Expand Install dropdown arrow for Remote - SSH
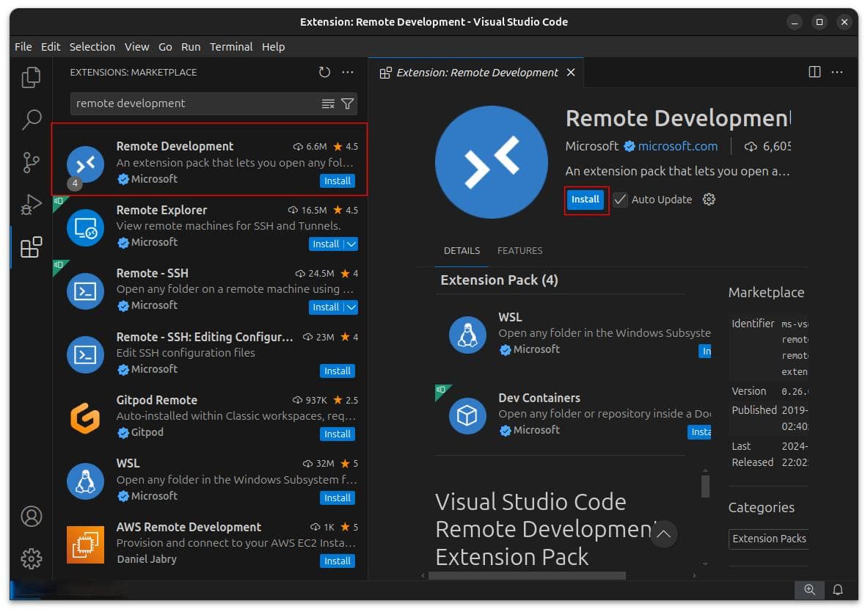The width and height of the screenshot is (868, 612). click(x=351, y=307)
